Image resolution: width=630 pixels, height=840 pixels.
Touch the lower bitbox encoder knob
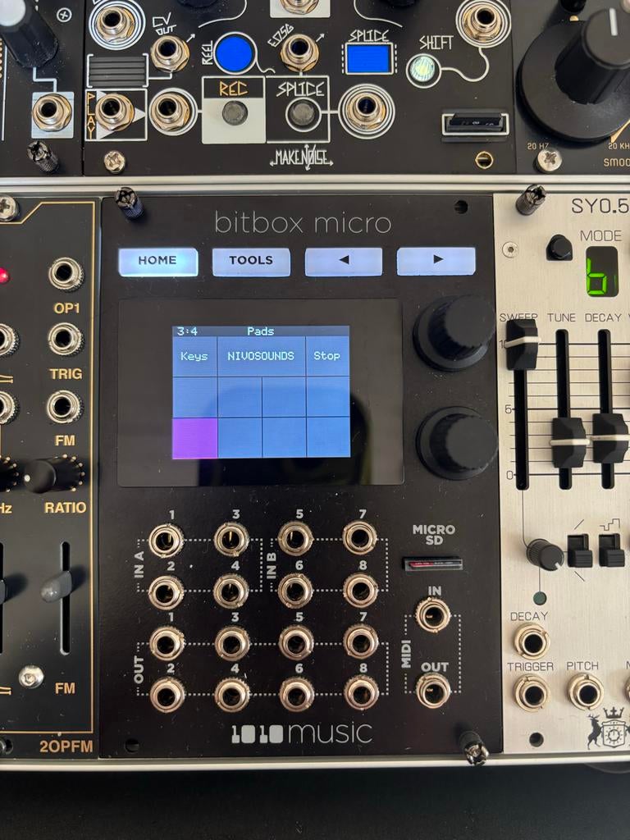point(456,443)
